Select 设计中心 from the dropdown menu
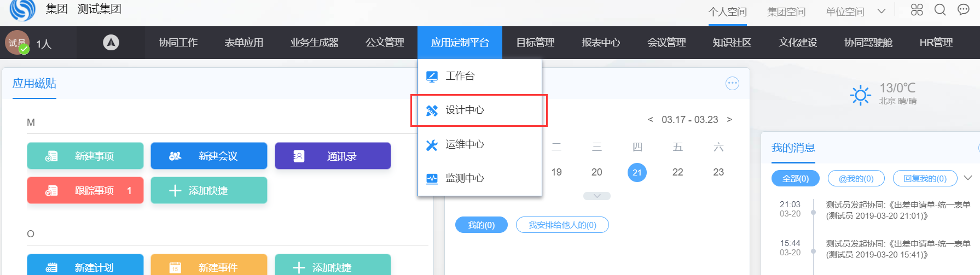The height and width of the screenshot is (275, 980). pos(465,110)
